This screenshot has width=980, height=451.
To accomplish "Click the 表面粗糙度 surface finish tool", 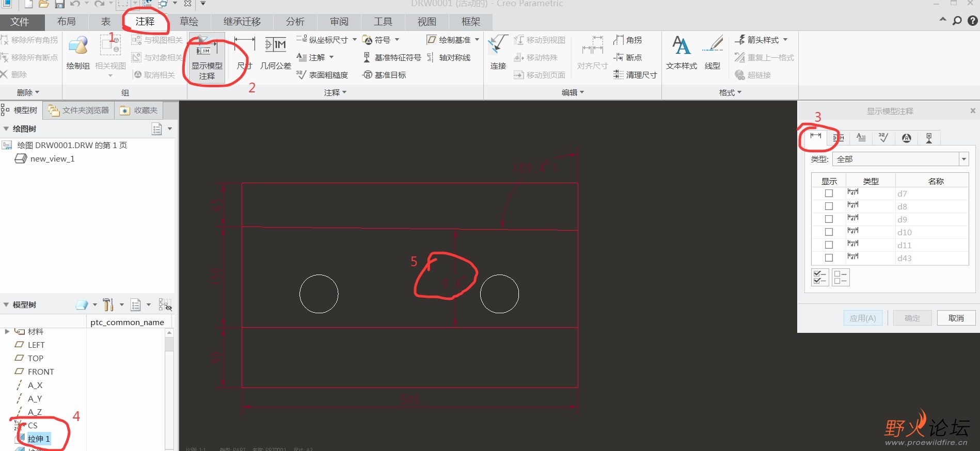I will tap(322, 75).
